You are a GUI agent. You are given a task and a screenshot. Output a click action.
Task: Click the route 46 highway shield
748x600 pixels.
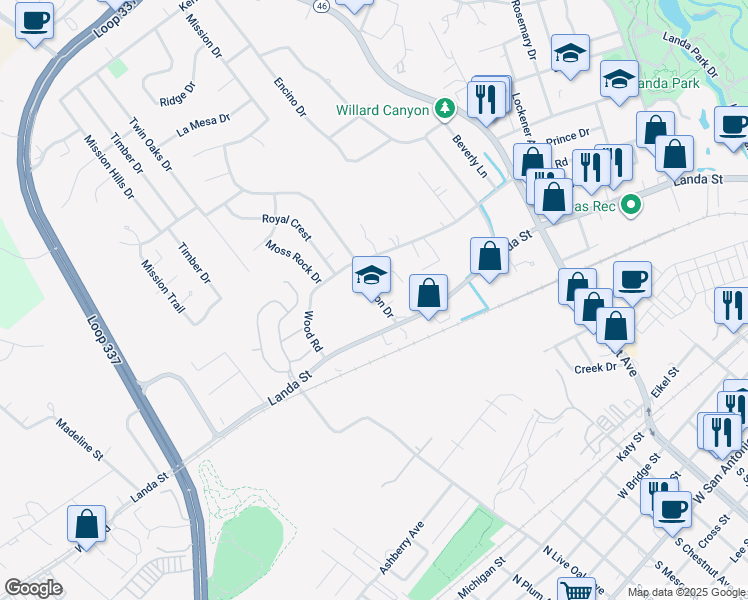click(320, 5)
